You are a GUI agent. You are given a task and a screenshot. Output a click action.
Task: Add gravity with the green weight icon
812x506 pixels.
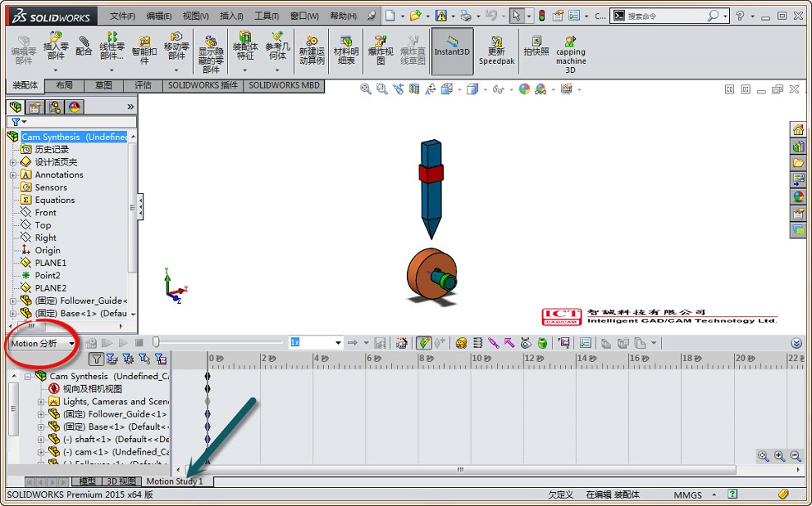point(542,343)
